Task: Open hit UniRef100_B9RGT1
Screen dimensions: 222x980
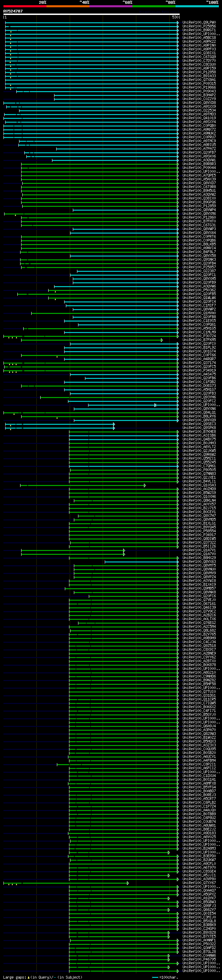Action: point(199,30)
